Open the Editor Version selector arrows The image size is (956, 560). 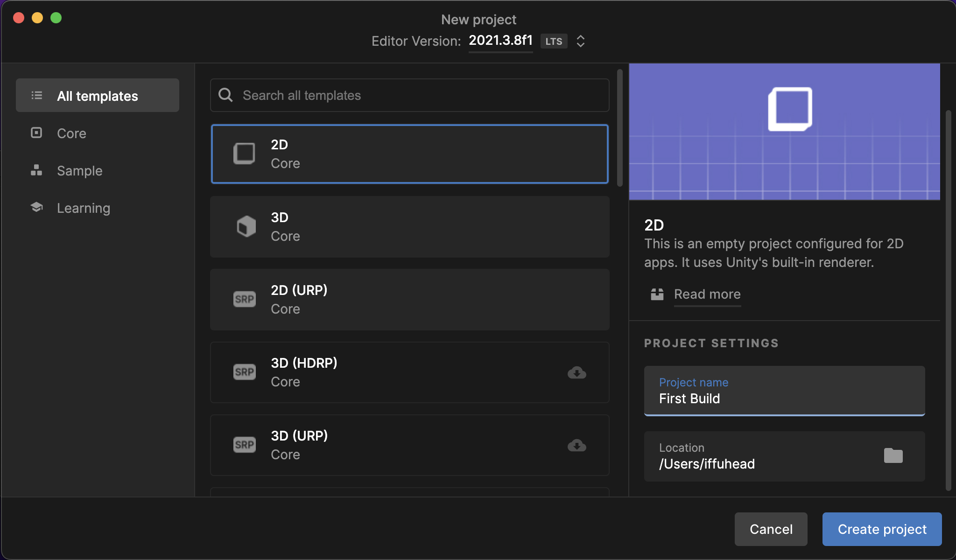pos(581,41)
